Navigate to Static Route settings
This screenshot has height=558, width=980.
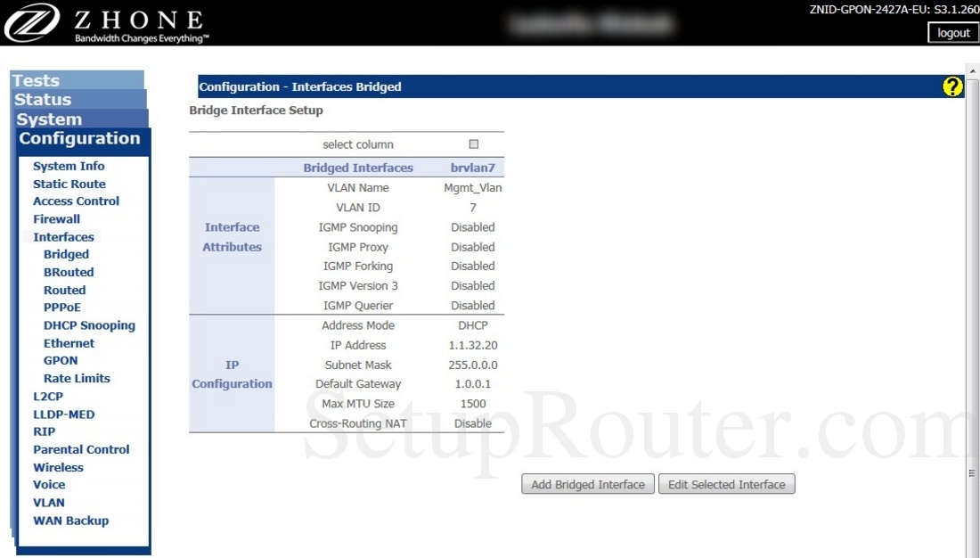(x=69, y=184)
